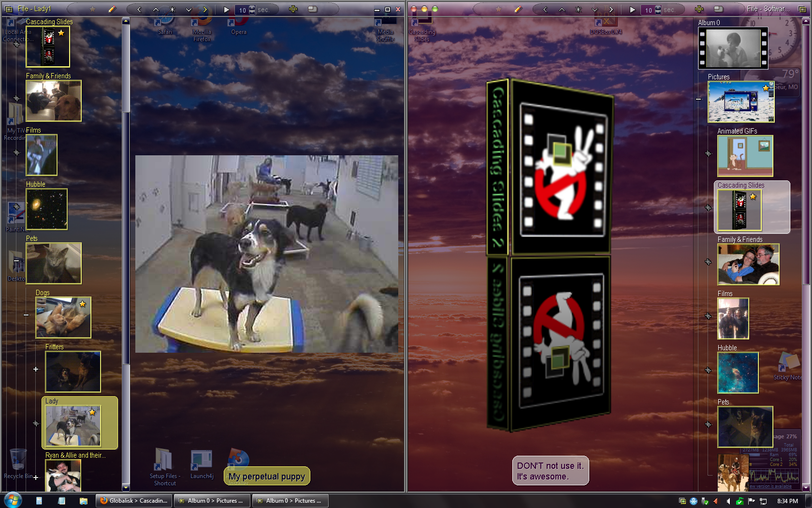Start slideshow playback in Lady1 window
The width and height of the screenshot is (812, 508).
coord(226,9)
